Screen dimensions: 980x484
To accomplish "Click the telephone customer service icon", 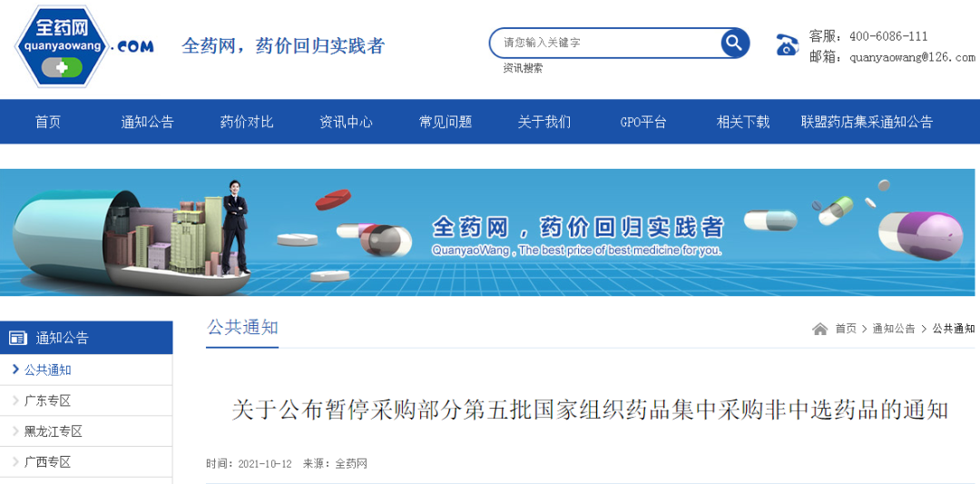I will (788, 45).
